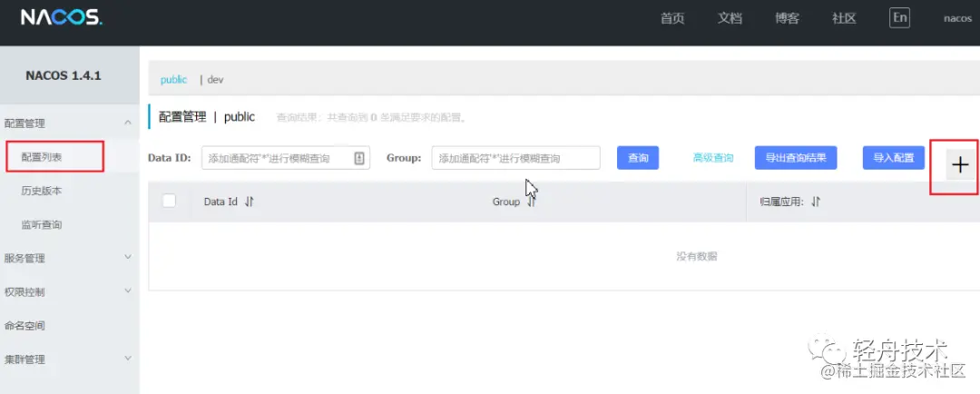
Task: Collapse the 配置管理 menu section
Action: tap(128, 123)
